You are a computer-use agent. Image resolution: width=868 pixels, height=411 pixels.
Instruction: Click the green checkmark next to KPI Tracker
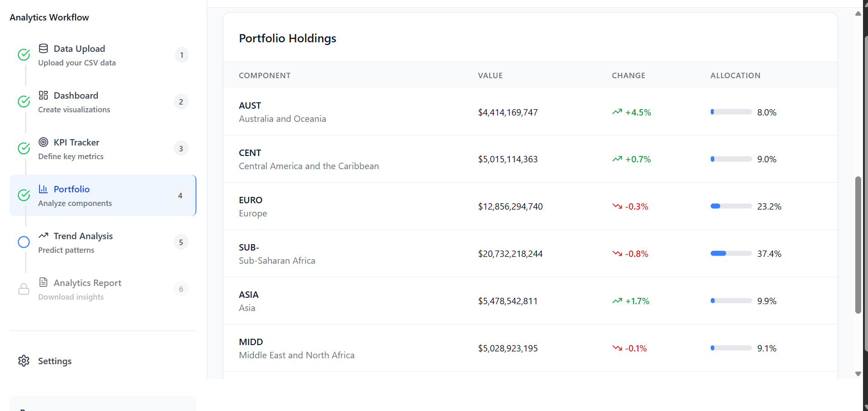pyautogui.click(x=24, y=149)
